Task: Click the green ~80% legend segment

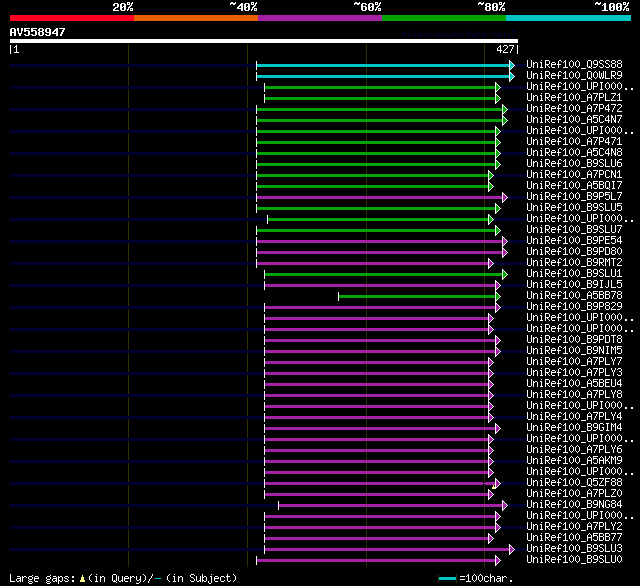Action: (x=444, y=18)
